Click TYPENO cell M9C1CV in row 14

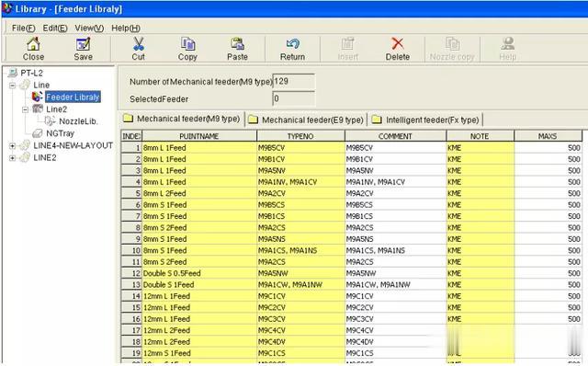300,296
